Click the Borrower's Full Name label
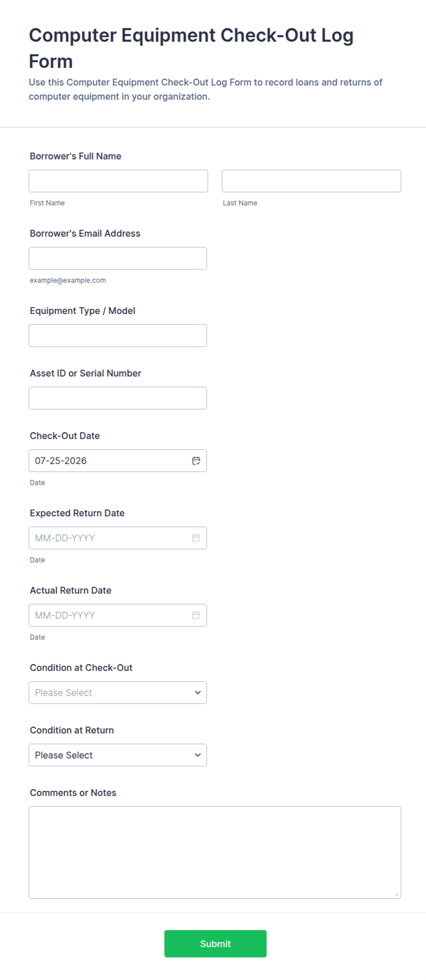426x980 pixels. tap(76, 156)
